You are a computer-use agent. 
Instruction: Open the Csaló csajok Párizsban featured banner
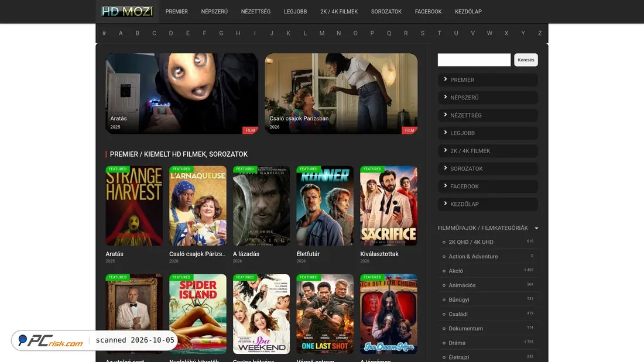coord(341,94)
